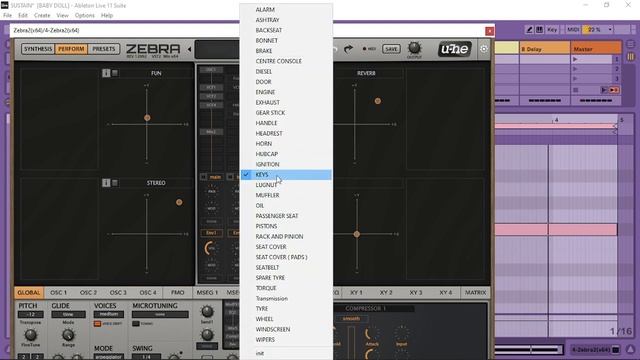640x360 pixels.
Task: Open the Glide Mode dropdown
Action: pyautogui.click(x=68, y=314)
